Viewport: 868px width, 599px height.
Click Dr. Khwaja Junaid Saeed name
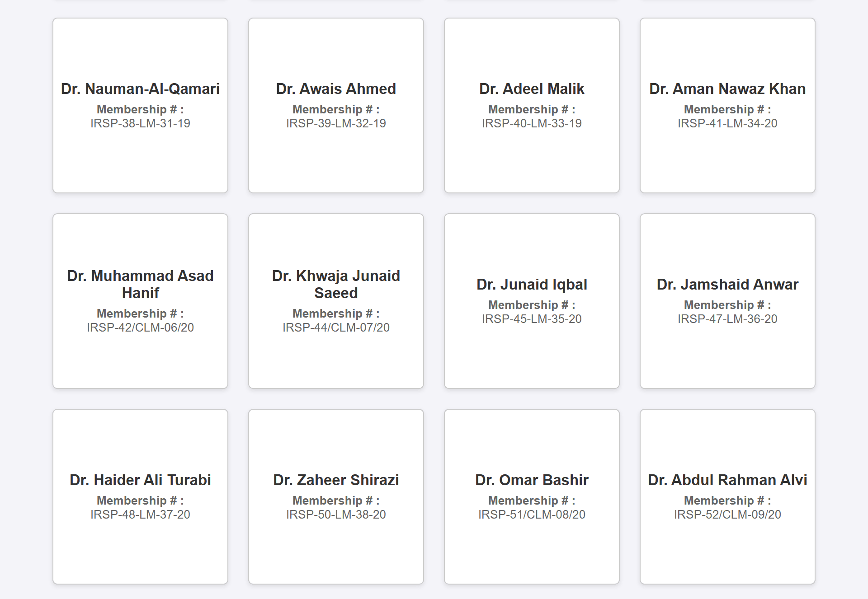[336, 284]
